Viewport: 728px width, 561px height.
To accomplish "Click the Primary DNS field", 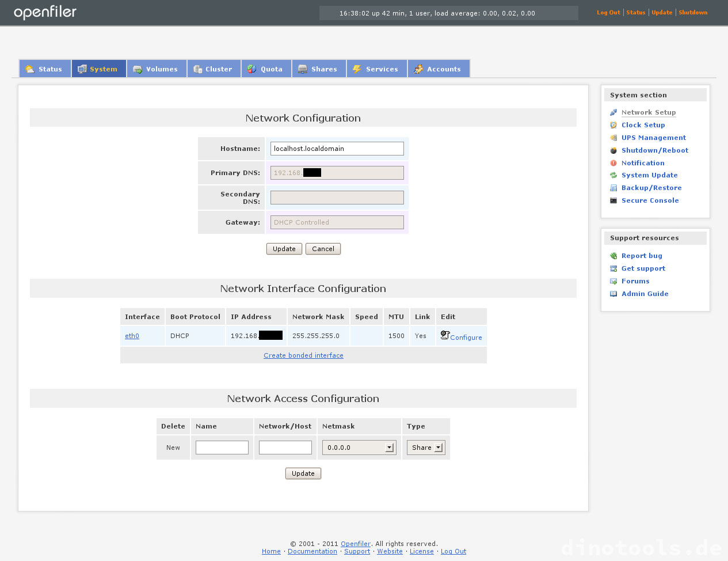I will tap(337, 173).
